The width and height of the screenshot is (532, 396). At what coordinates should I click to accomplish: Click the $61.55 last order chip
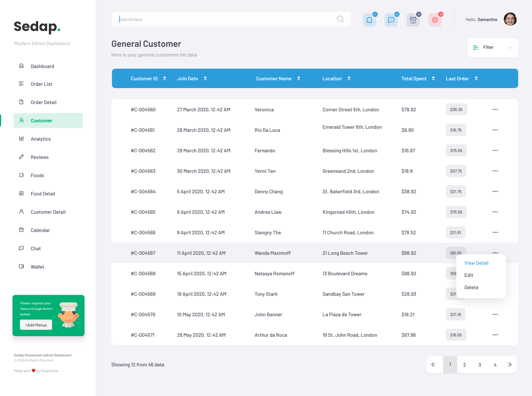tap(456, 253)
